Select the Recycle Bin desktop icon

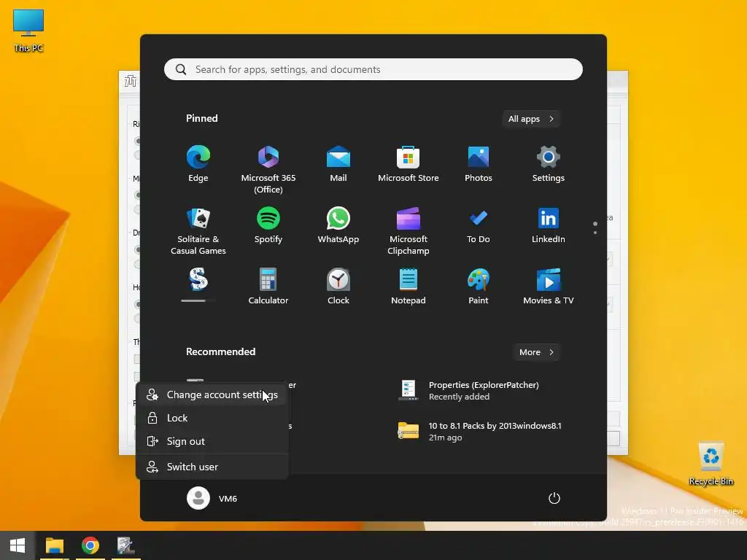[x=711, y=464]
